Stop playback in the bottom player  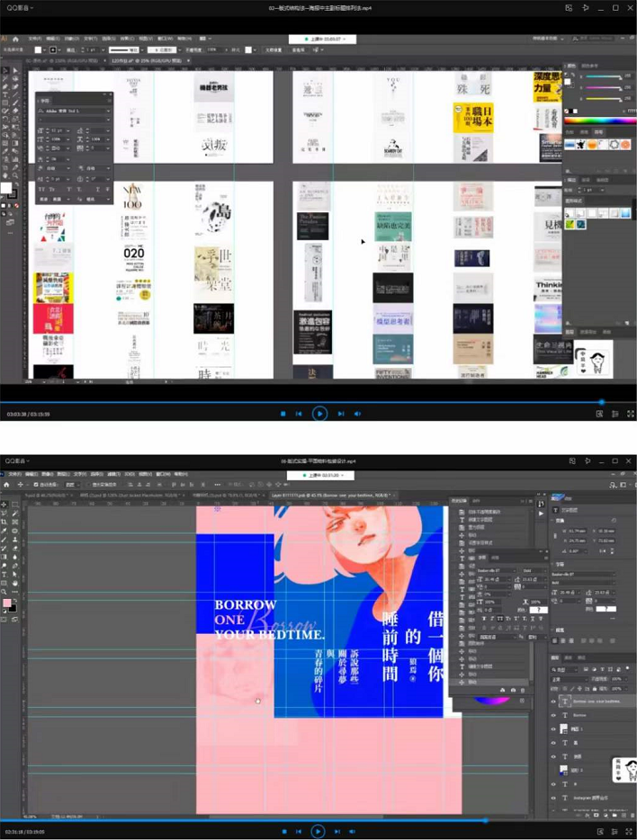coord(284,831)
